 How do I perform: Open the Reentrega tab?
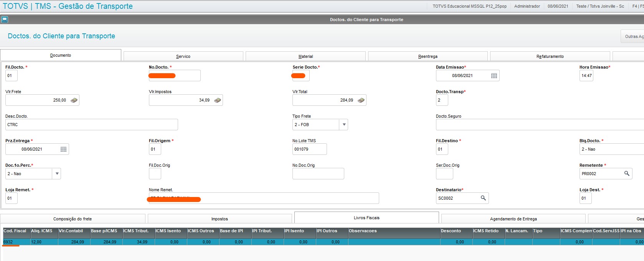pyautogui.click(x=428, y=56)
